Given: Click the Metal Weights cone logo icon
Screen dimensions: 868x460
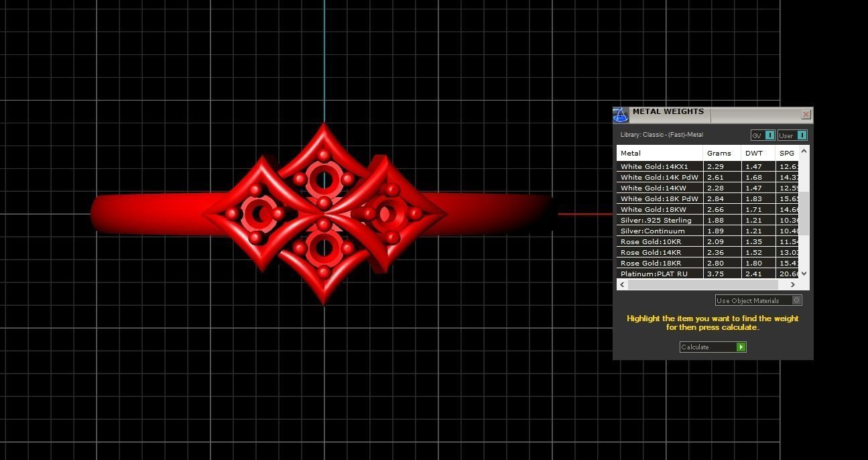Looking at the screenshot, I should coord(621,115).
